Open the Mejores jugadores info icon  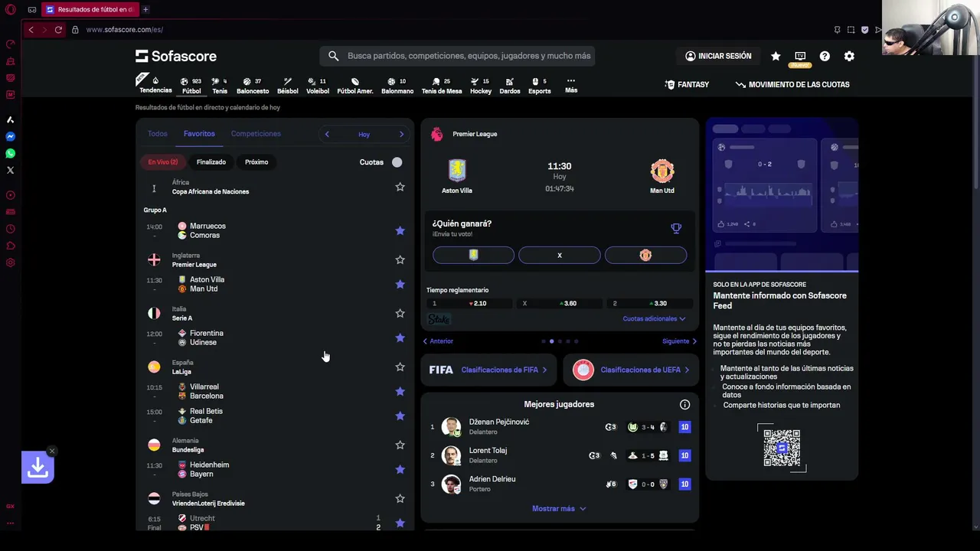click(684, 404)
